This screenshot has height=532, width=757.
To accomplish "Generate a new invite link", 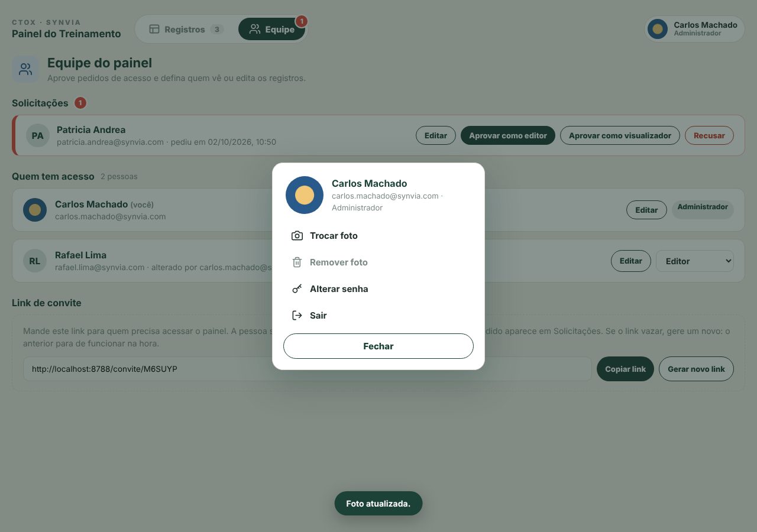I will tap(696, 369).
